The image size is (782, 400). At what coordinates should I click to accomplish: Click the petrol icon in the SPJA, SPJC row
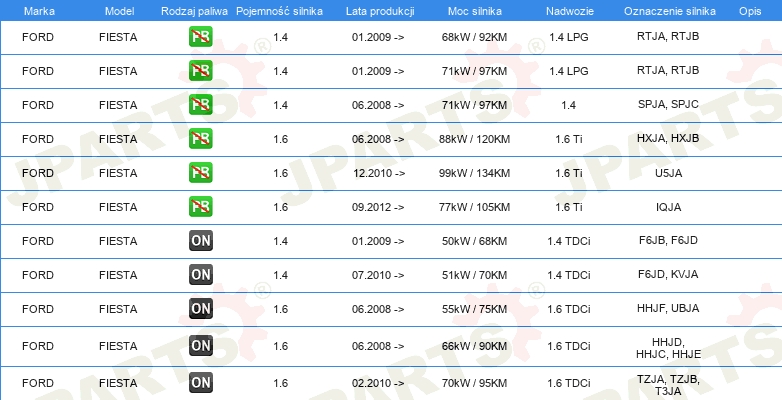point(200,105)
